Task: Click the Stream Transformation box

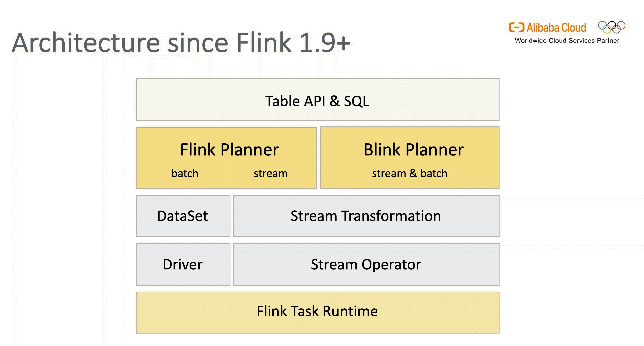Action: 366,216
